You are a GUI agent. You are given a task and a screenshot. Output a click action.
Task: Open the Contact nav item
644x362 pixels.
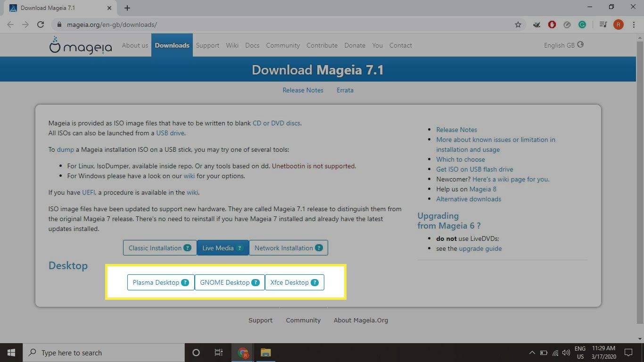pos(401,45)
